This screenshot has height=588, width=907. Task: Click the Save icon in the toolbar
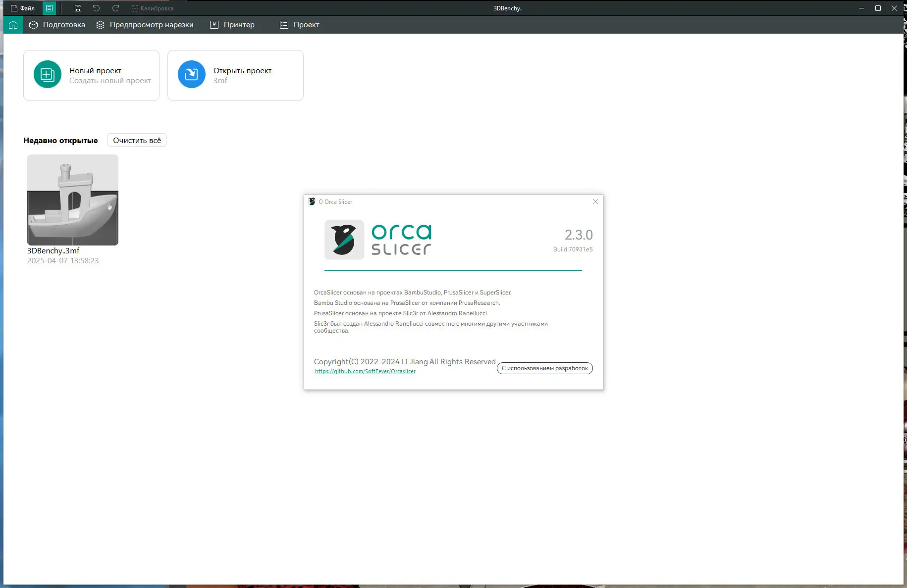77,8
